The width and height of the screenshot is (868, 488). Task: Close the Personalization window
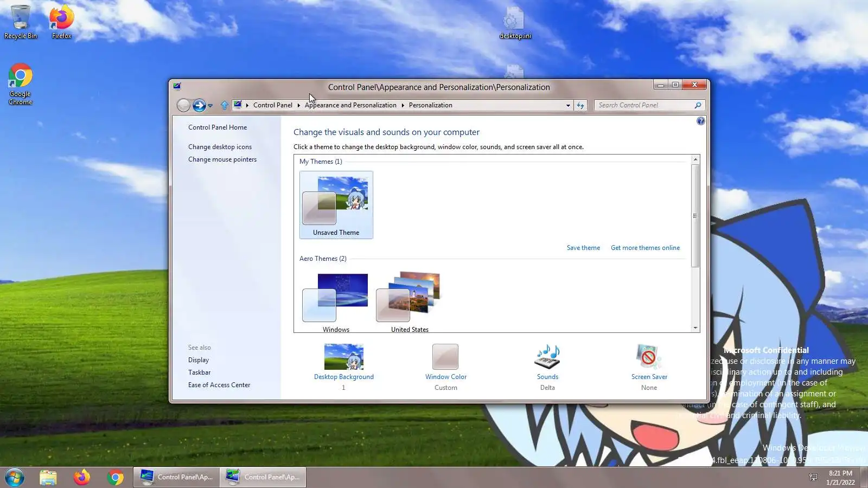(694, 85)
